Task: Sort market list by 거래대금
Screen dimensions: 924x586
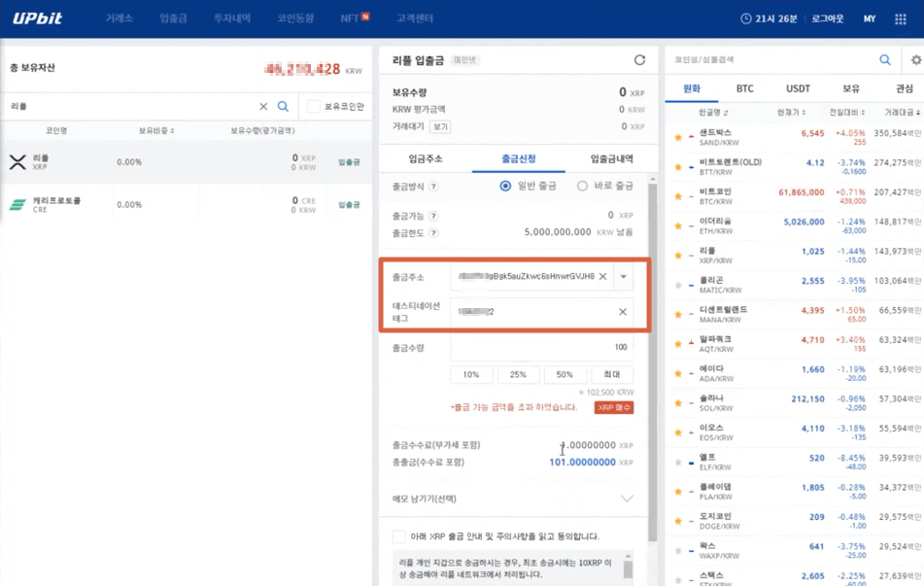Action: (903, 112)
